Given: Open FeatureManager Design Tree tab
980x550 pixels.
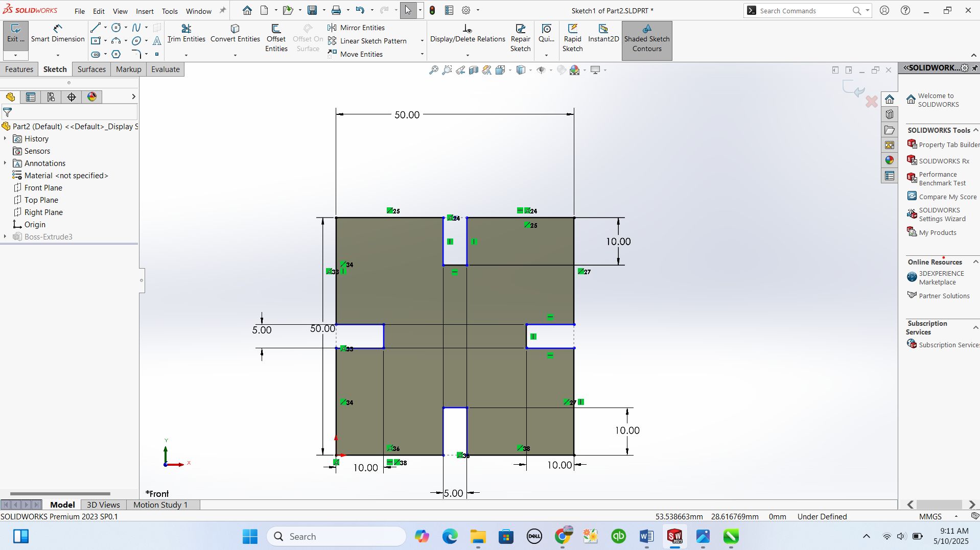Looking at the screenshot, I should pos(11,97).
